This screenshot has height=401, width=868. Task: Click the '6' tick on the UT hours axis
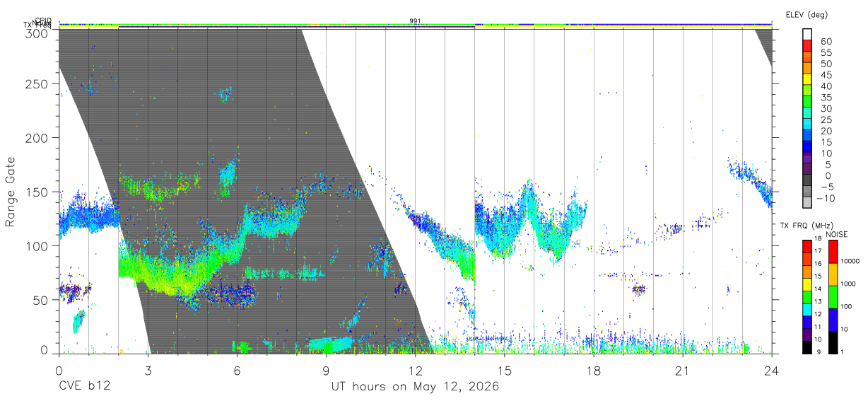tap(237, 370)
